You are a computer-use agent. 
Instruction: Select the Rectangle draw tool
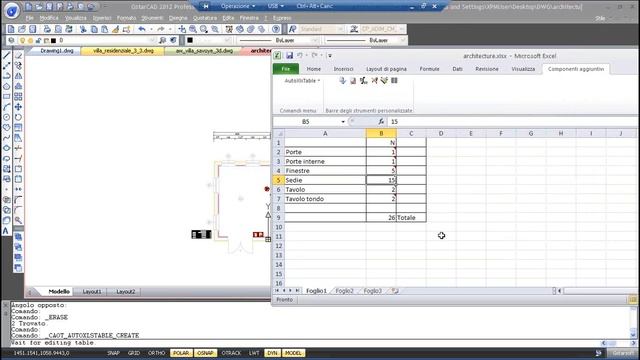[x=7, y=97]
